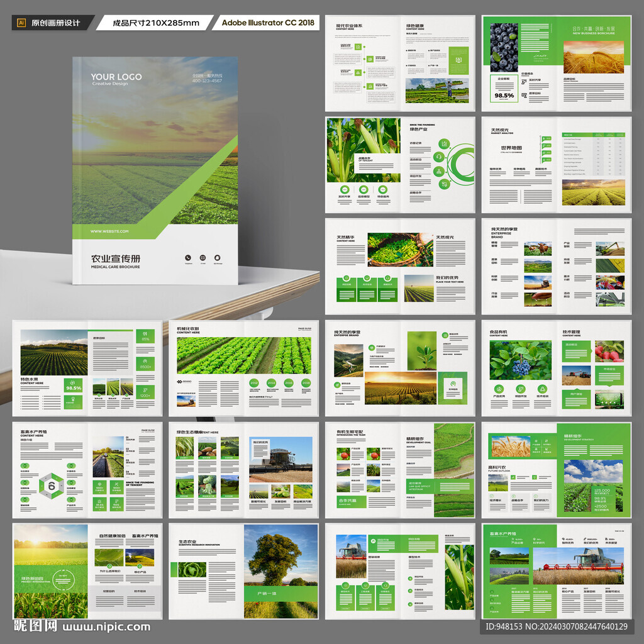The image size is (644, 644).
Task: Click the 农业宣传册 cover title
Action: coord(116,258)
